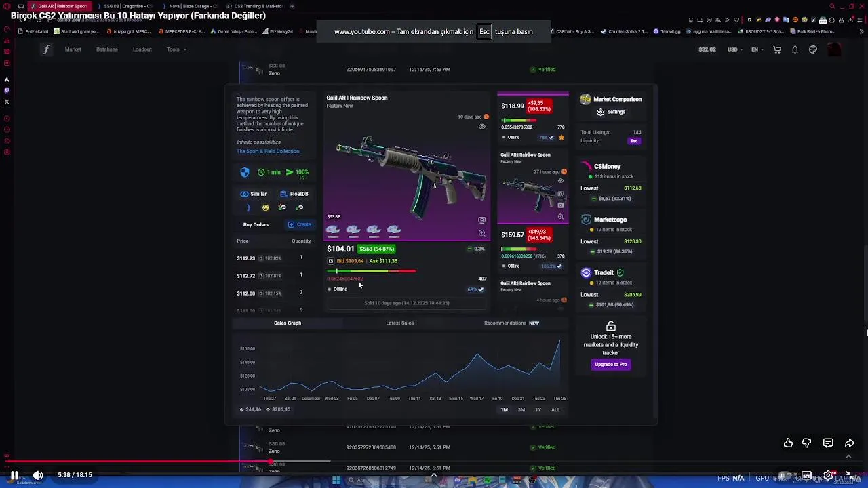The width and height of the screenshot is (868, 488).
Task: Open the Windows Start button
Action: tap(336, 481)
